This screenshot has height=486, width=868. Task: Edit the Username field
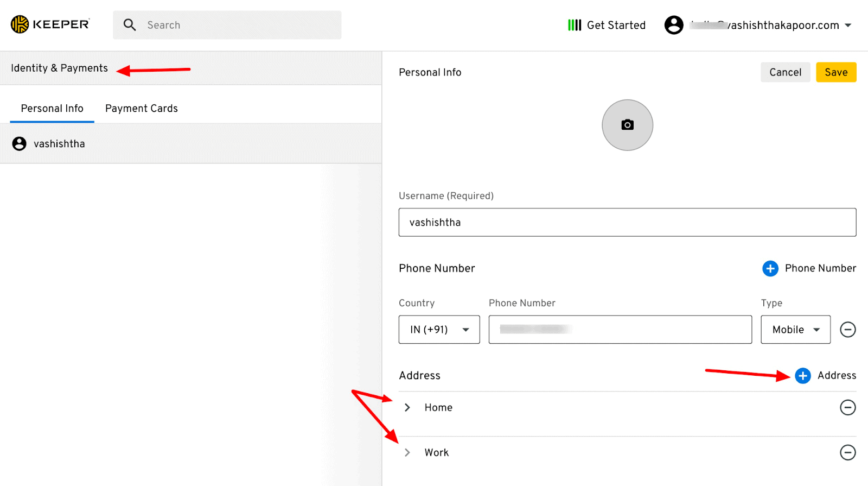point(628,222)
